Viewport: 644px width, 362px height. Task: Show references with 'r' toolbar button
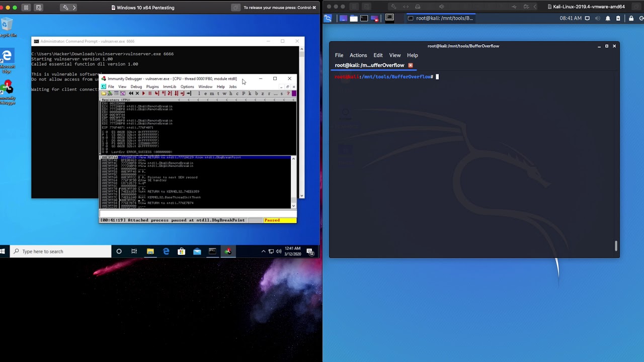coord(269,94)
